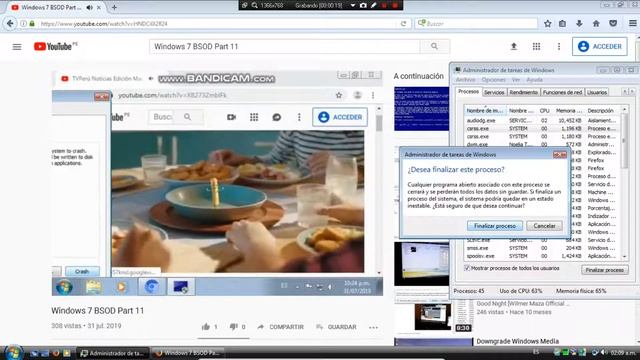Click the site info icon in address bar
Viewport: 640px width, 360px height.
coord(23,24)
